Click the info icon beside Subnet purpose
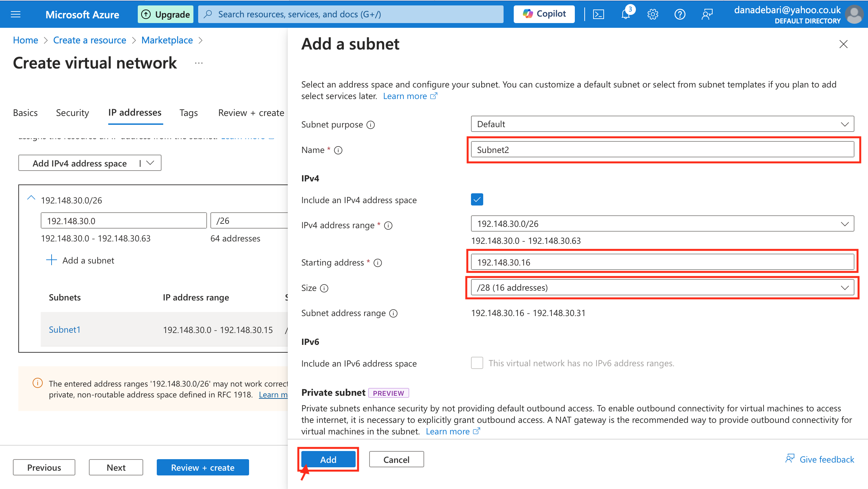The width and height of the screenshot is (868, 489). 371,125
